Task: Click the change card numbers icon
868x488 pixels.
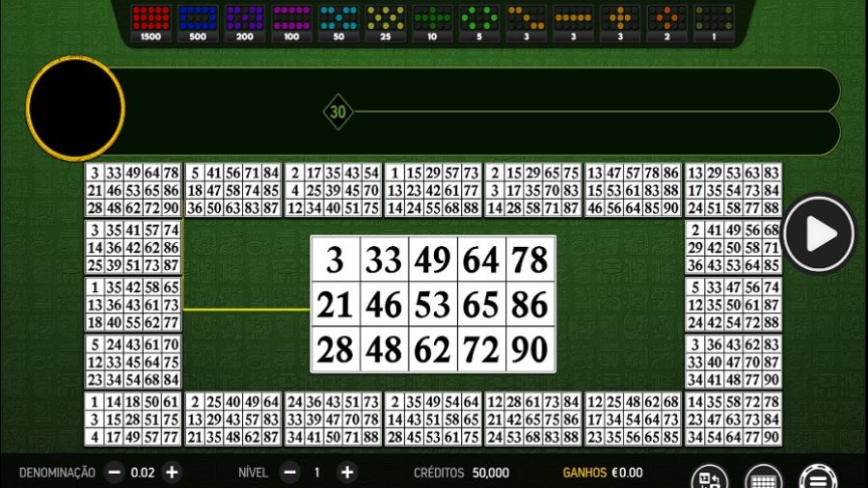Action: pyautogui.click(x=709, y=477)
